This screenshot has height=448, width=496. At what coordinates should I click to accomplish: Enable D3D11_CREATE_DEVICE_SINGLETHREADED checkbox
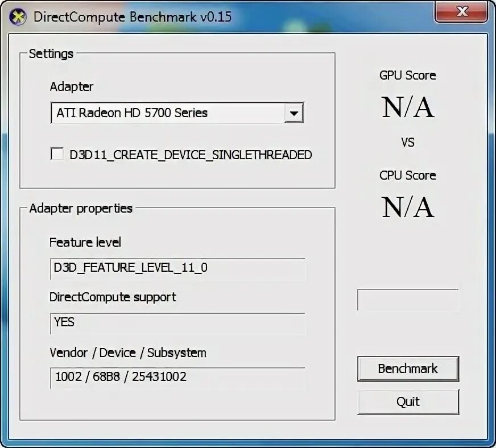57,154
